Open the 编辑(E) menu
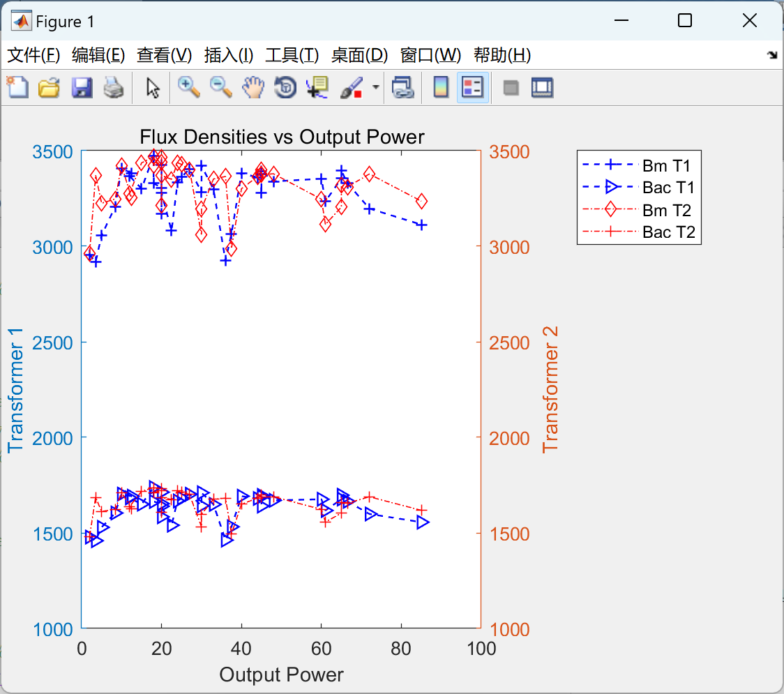The width and height of the screenshot is (784, 694). (x=98, y=55)
